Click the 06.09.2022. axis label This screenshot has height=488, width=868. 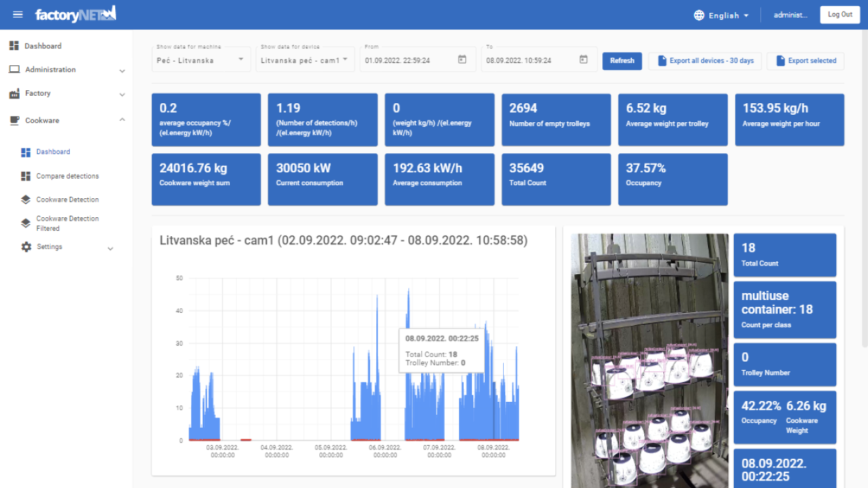(385, 451)
